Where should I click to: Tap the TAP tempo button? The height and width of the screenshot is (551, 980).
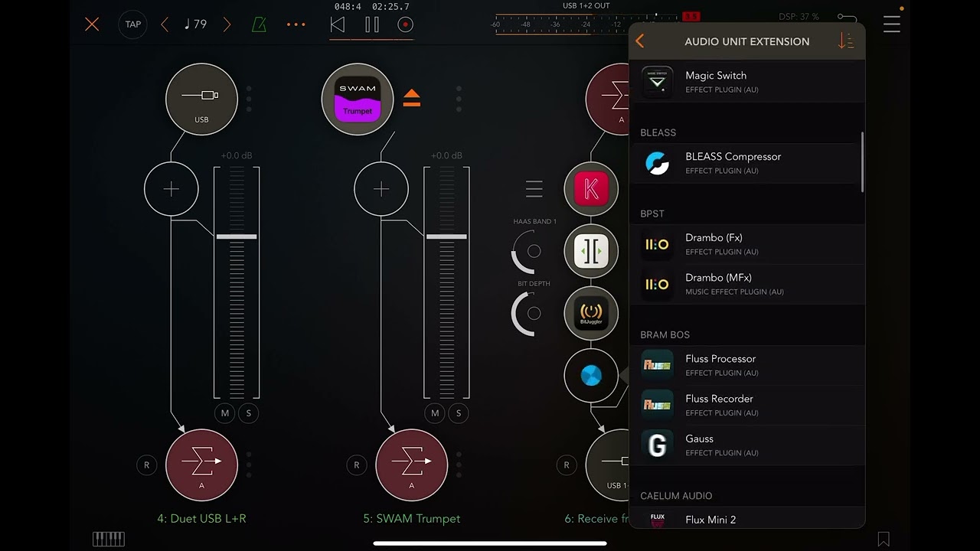133,24
